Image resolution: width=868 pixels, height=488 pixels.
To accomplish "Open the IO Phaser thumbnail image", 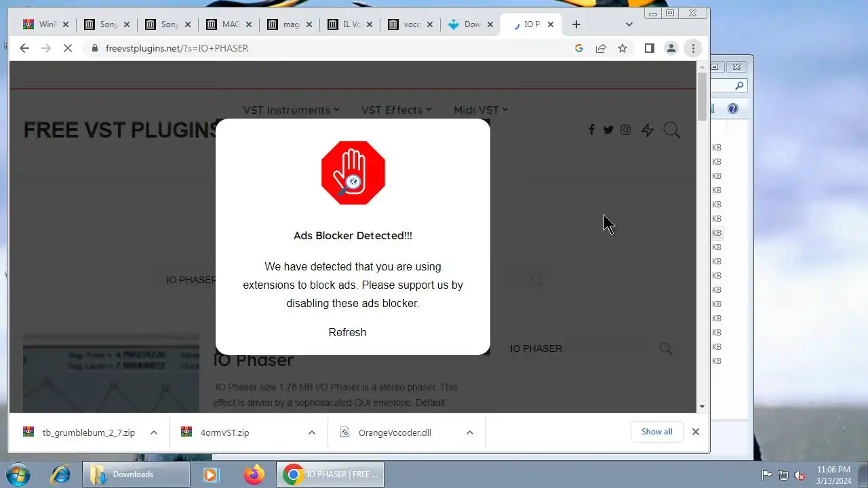I will coord(111,373).
